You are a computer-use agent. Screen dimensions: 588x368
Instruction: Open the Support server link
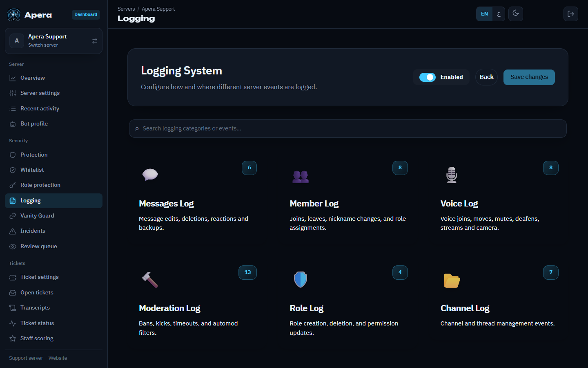(x=26, y=358)
